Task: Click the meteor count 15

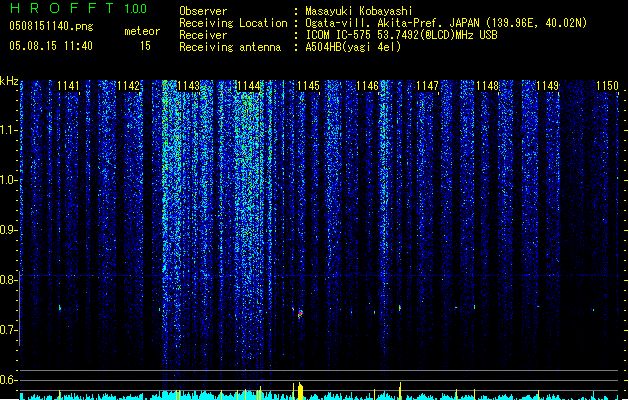Action: (x=145, y=46)
